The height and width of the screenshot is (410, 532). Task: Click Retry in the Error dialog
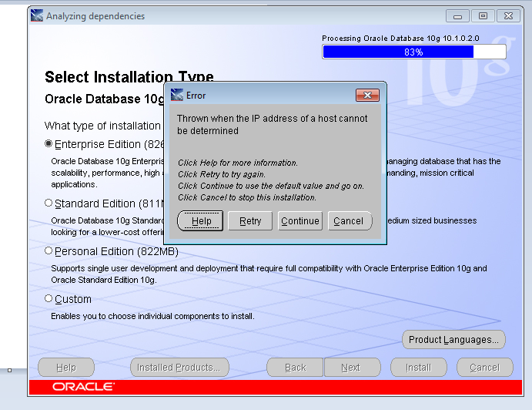[250, 221]
